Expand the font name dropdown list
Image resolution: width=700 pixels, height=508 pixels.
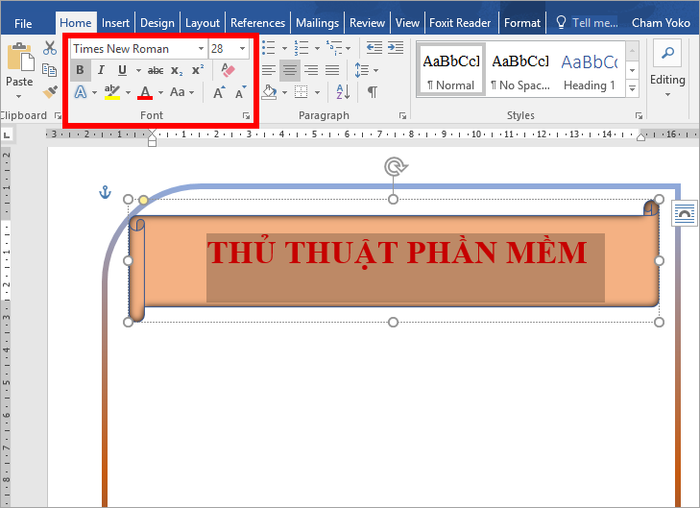(201, 48)
